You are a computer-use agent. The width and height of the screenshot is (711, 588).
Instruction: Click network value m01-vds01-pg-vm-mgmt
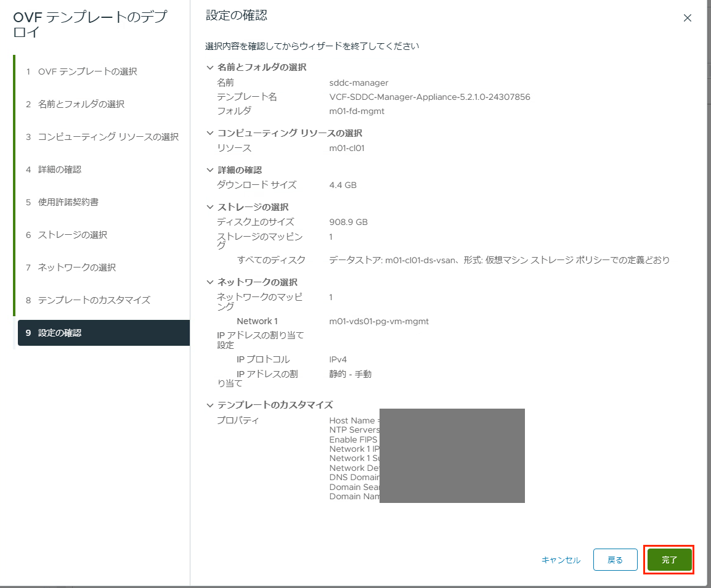[x=379, y=321]
